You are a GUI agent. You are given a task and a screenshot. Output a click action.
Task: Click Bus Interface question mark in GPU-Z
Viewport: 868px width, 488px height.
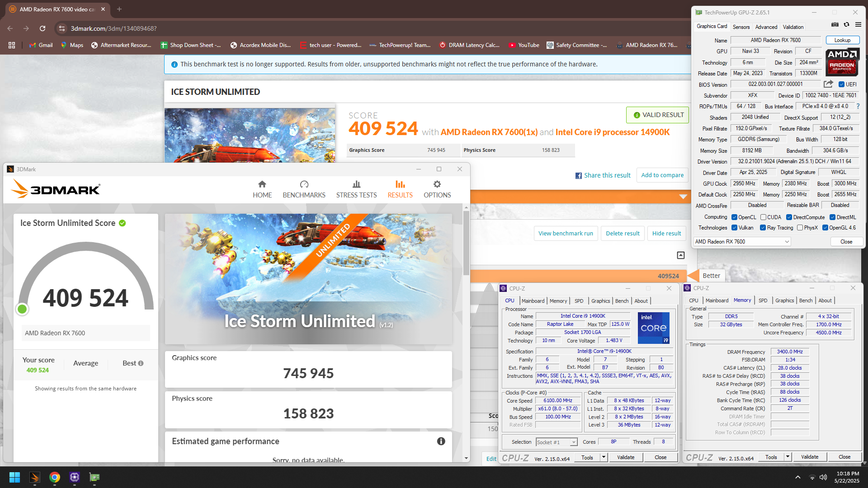(x=858, y=106)
